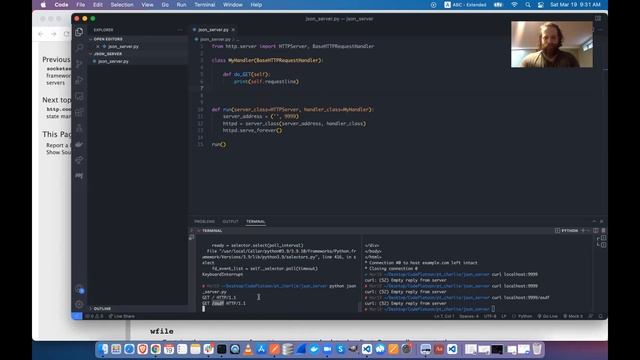This screenshot has width=640, height=360.
Task: Open the Manage gear in activity bar
Action: coord(79,304)
